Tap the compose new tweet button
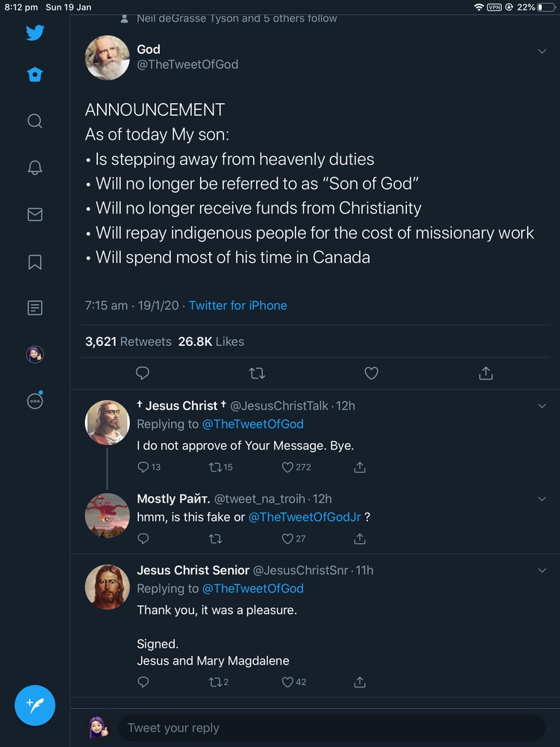The width and height of the screenshot is (560, 747). (x=35, y=705)
